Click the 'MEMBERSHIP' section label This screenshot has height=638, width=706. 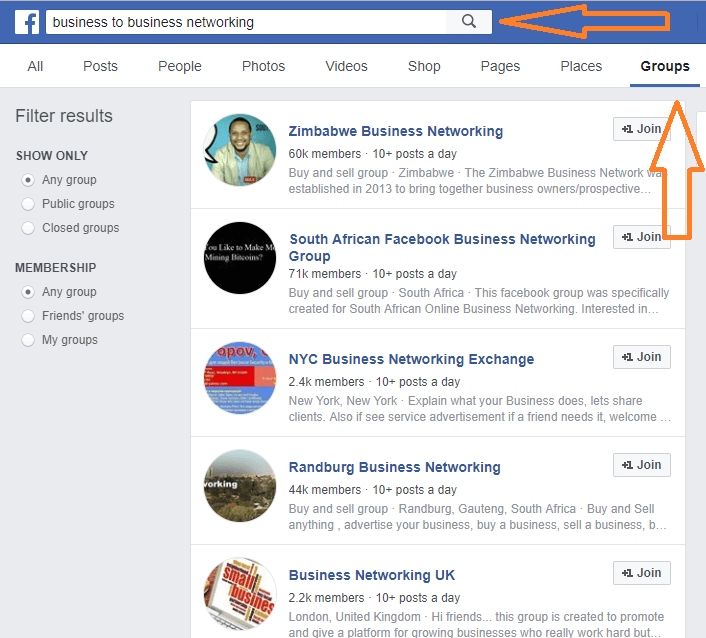click(56, 268)
